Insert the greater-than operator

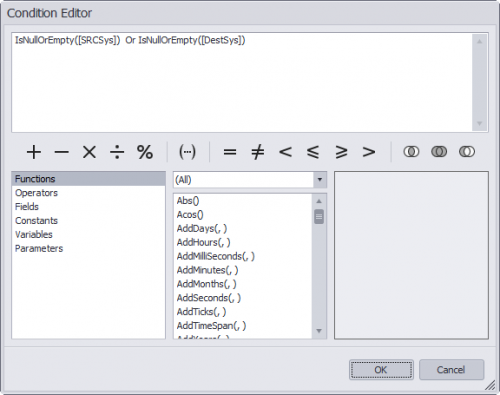(369, 152)
